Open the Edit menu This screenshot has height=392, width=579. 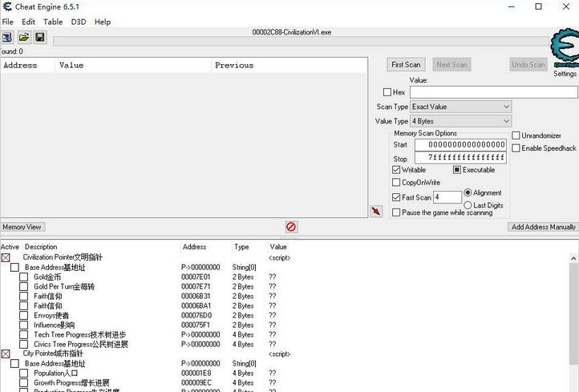point(28,22)
